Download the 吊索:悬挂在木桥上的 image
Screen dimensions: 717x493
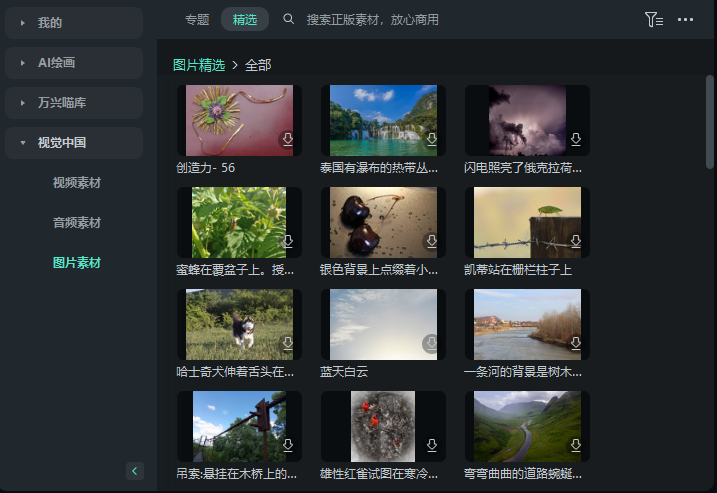click(x=288, y=445)
